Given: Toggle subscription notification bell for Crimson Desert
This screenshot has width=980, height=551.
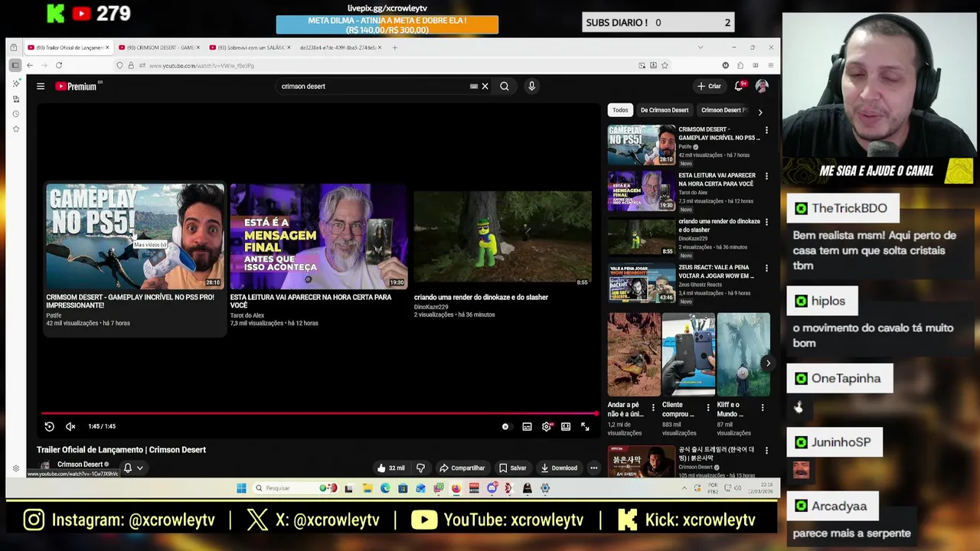Looking at the screenshot, I should pos(128,468).
